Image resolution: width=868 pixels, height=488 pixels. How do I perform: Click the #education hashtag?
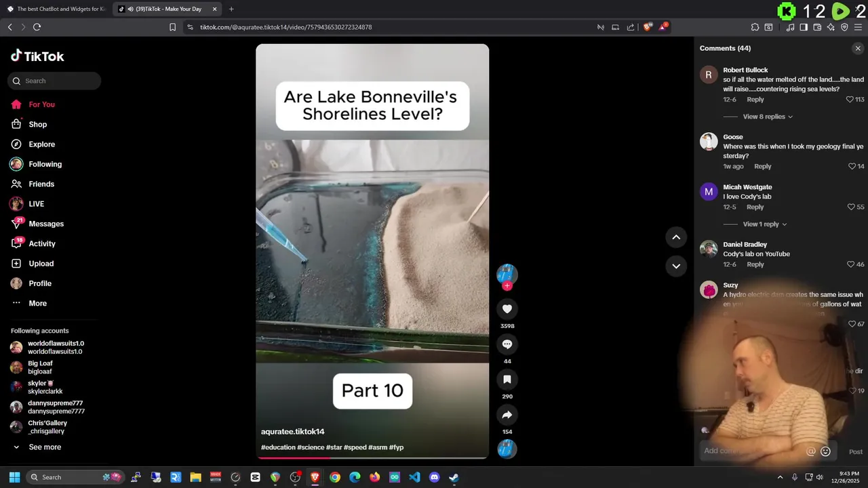pos(279,447)
